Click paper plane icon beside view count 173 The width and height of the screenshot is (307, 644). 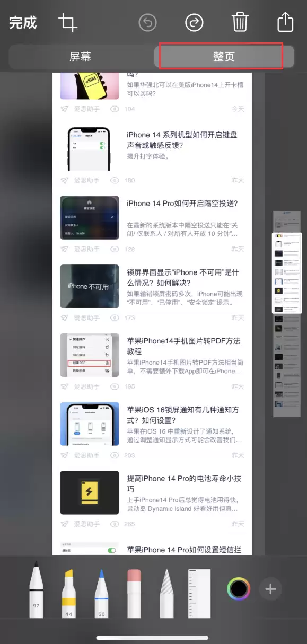click(x=65, y=318)
